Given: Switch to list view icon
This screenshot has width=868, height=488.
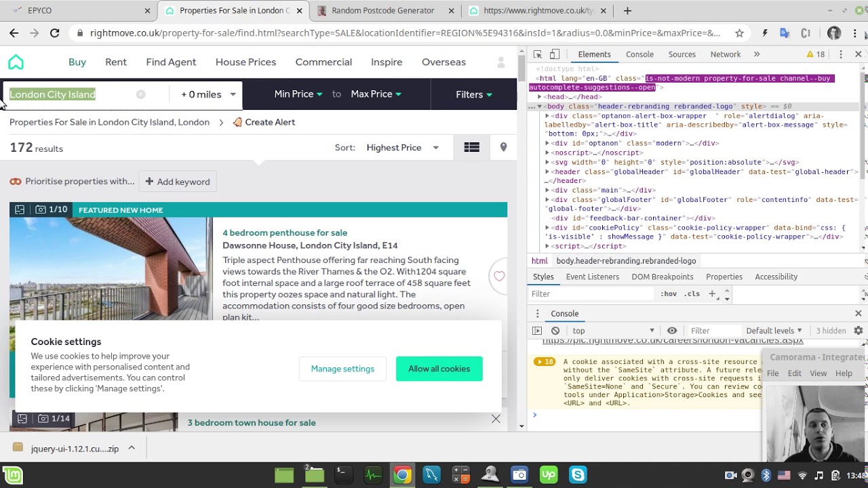Looking at the screenshot, I should pos(472,147).
